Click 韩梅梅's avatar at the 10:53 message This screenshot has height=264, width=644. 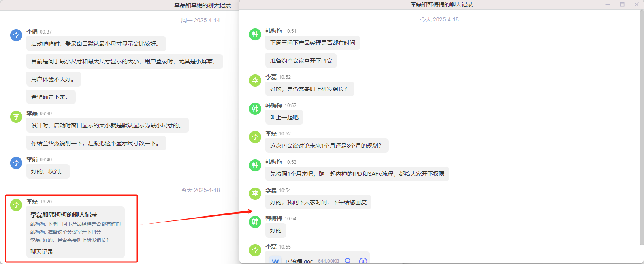tap(255, 165)
